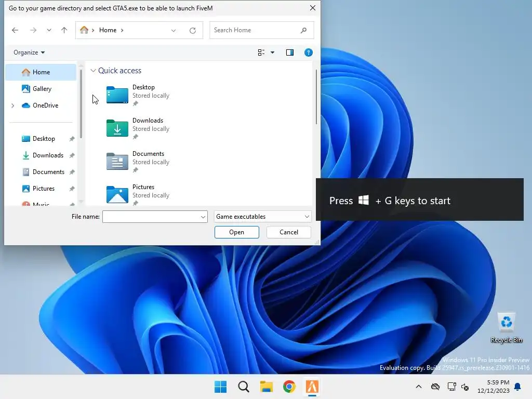The image size is (532, 399).
Task: Go up one folder level
Action: pos(64,30)
